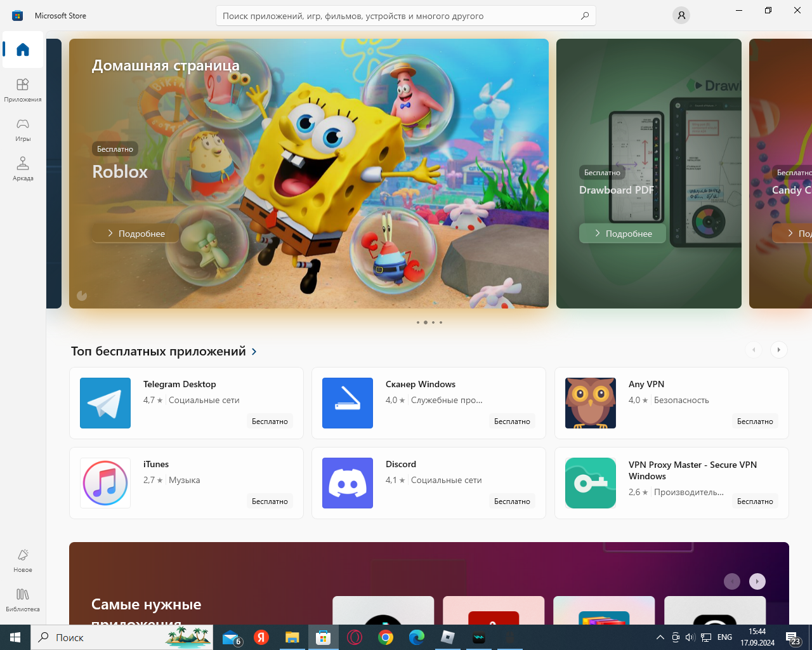Expand Топ бесплатных приложений heading chevron
Screen dimensions: 812x650
click(x=254, y=352)
